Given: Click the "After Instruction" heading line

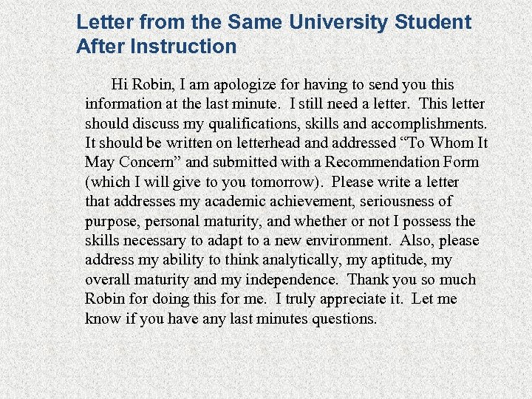Looking at the screenshot, I should click(x=156, y=47).
